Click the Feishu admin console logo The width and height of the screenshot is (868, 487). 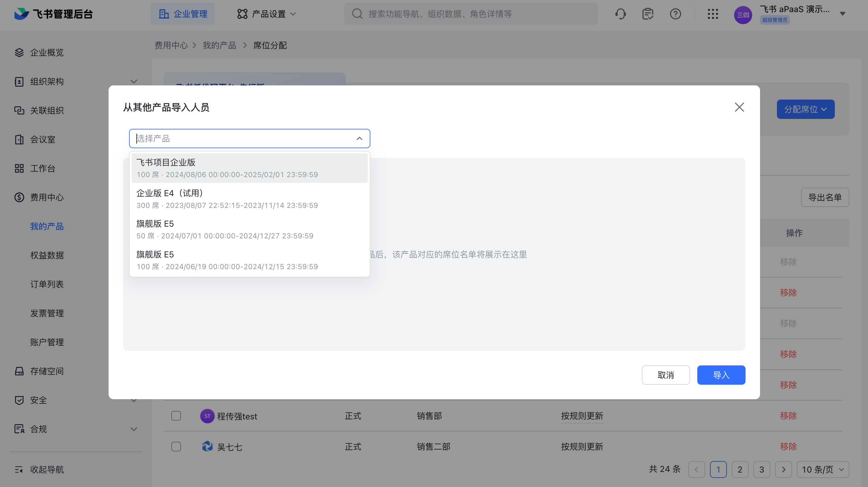click(54, 14)
